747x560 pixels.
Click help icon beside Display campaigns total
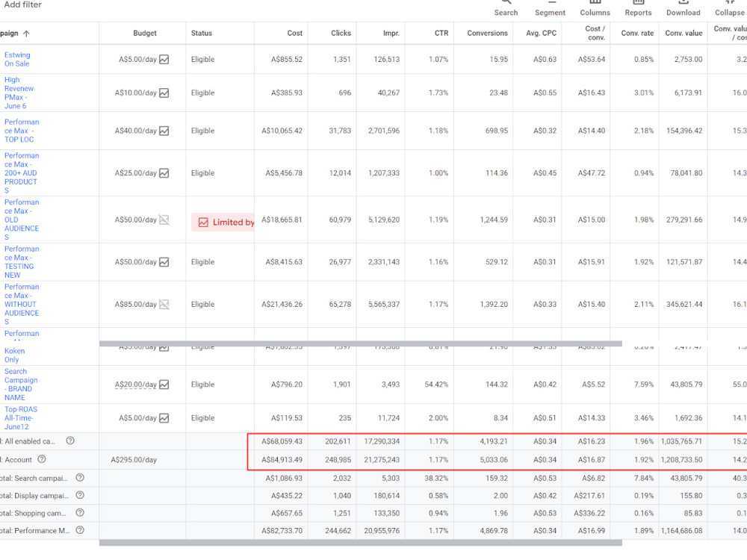(x=80, y=495)
